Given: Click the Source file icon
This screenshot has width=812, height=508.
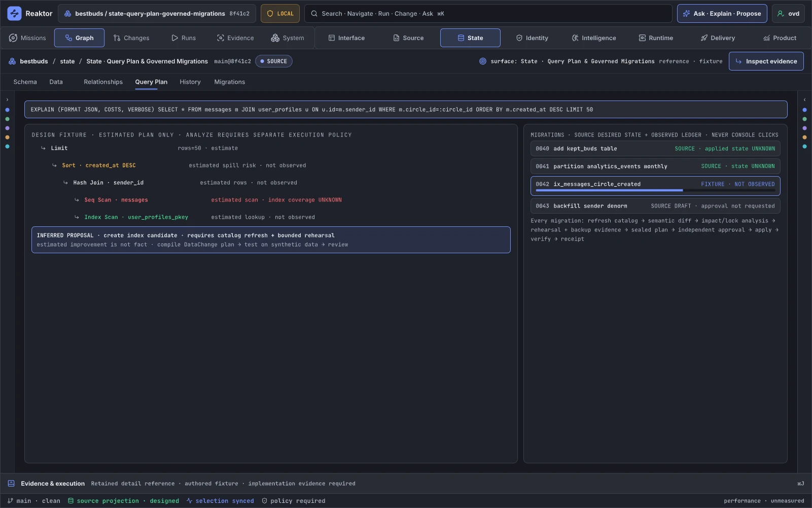Looking at the screenshot, I should [x=396, y=38].
